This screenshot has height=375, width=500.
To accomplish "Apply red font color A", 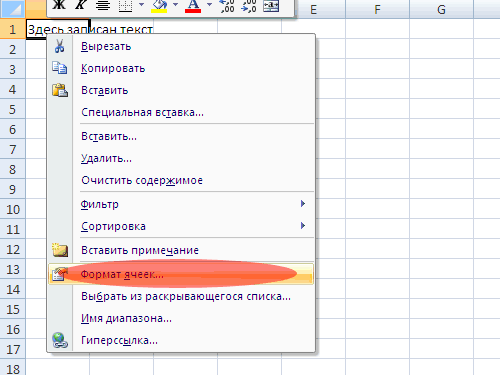I will pos(193,6).
